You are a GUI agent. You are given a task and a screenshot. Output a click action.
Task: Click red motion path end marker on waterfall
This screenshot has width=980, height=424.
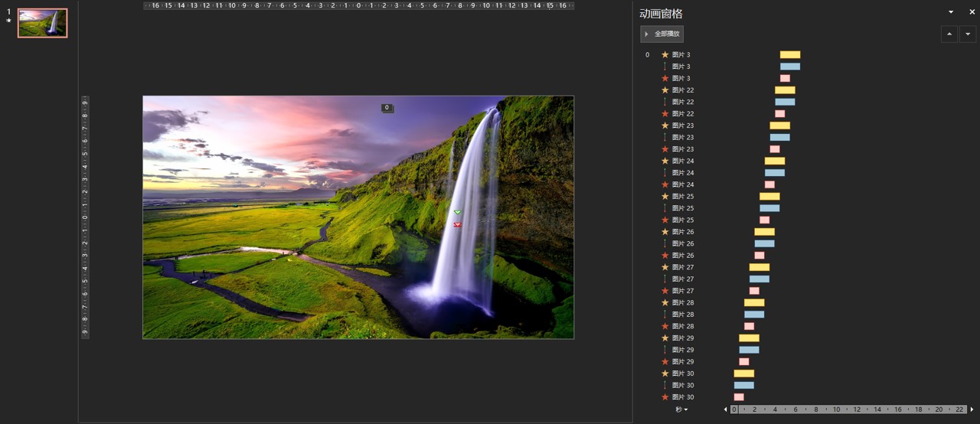tap(457, 225)
